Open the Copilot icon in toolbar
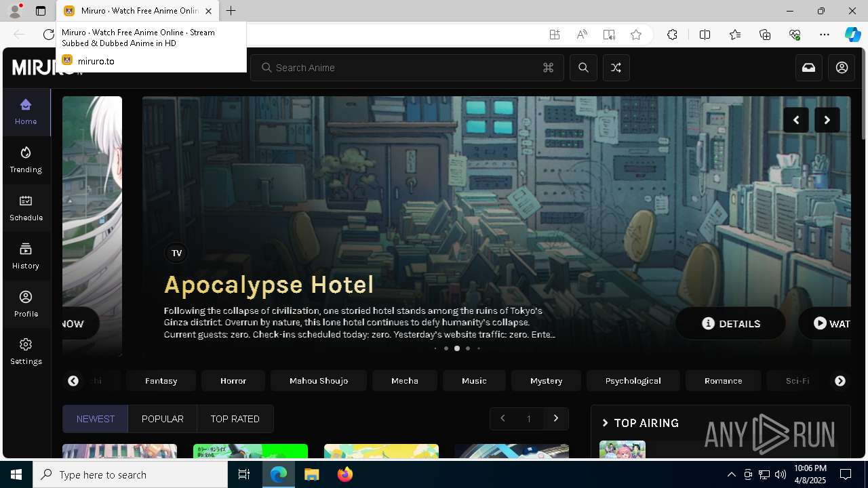Screen dimensions: 868x488 pyautogui.click(x=852, y=35)
